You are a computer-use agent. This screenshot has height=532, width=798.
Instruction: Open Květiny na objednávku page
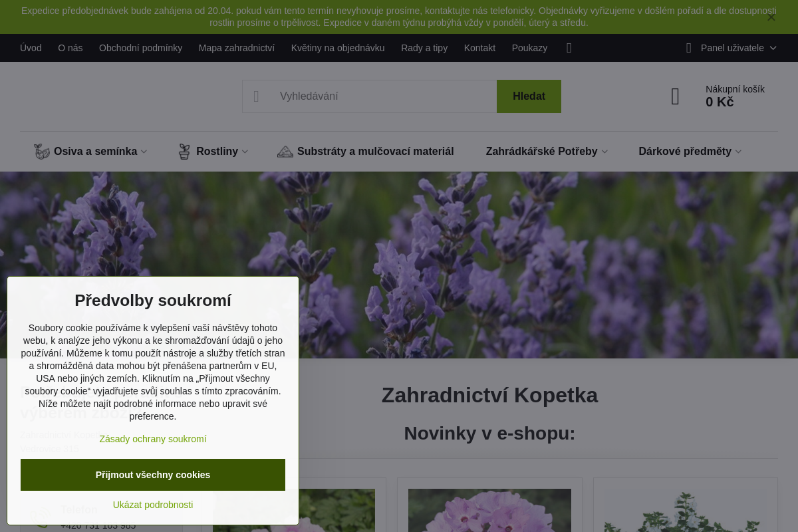pos(338,48)
